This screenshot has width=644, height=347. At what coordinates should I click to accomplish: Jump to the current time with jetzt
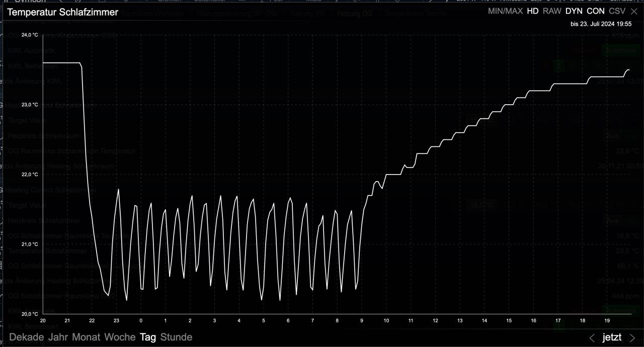pos(612,337)
